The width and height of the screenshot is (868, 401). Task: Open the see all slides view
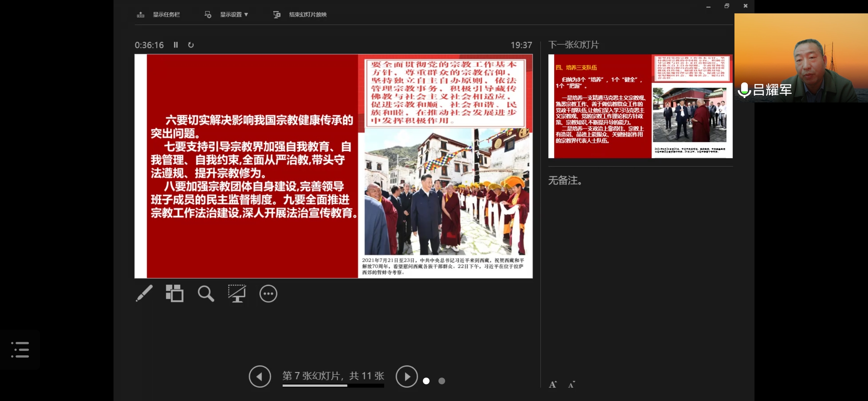[174, 293]
